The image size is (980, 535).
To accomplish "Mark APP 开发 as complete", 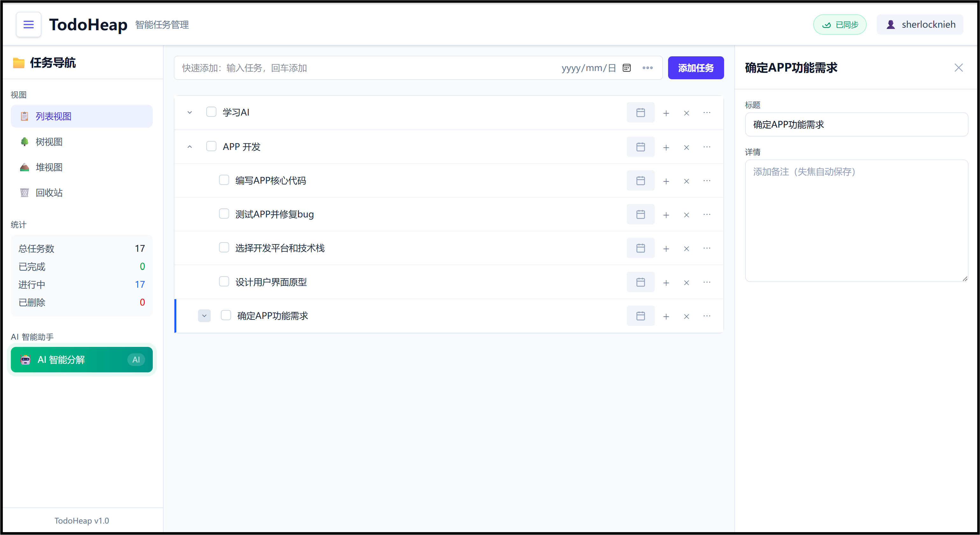I will 212,146.
